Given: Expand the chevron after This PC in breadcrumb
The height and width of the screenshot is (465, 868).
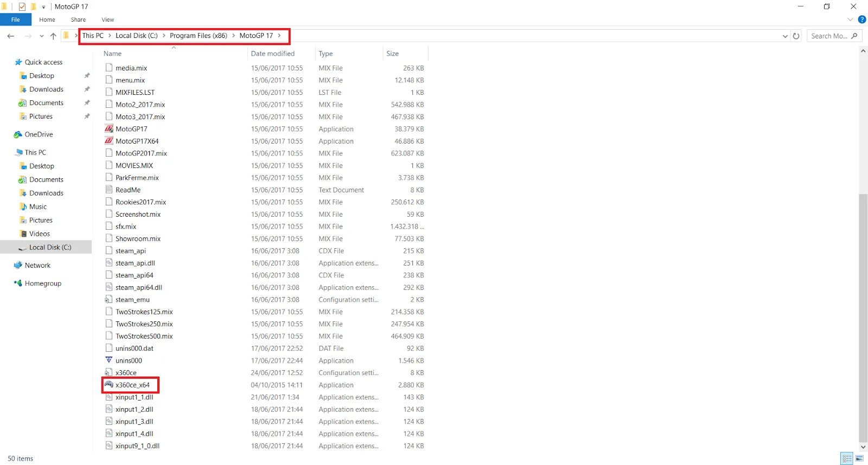Looking at the screenshot, I should (x=110, y=36).
